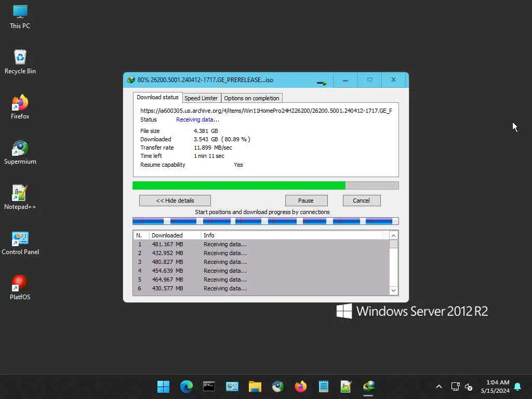Click the IDM icon in title bar
The height and width of the screenshot is (399, 532).
[x=130, y=80]
